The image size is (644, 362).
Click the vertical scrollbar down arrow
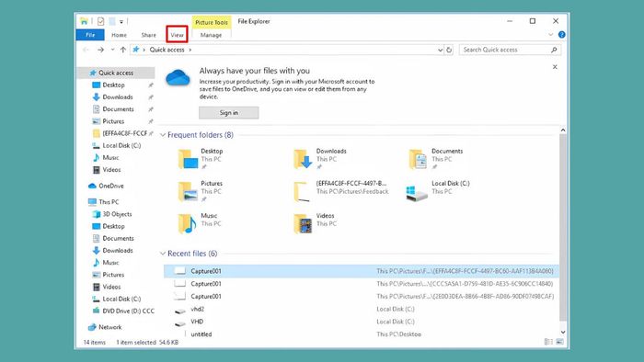tap(563, 332)
